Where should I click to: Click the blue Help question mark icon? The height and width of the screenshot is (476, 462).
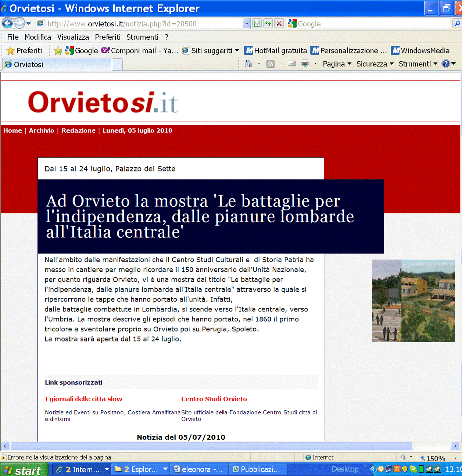(446, 64)
